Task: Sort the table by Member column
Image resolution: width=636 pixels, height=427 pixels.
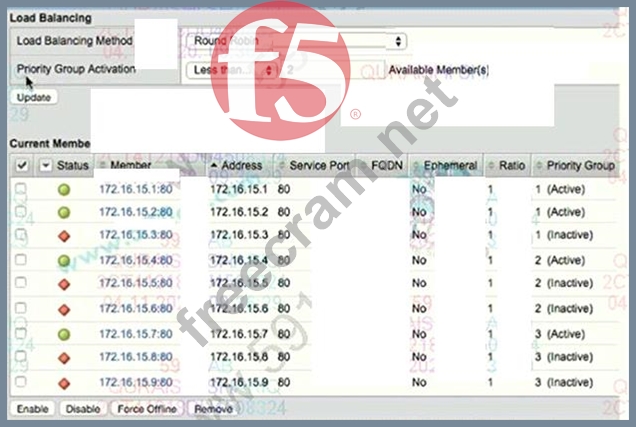Action: pyautogui.click(x=130, y=165)
